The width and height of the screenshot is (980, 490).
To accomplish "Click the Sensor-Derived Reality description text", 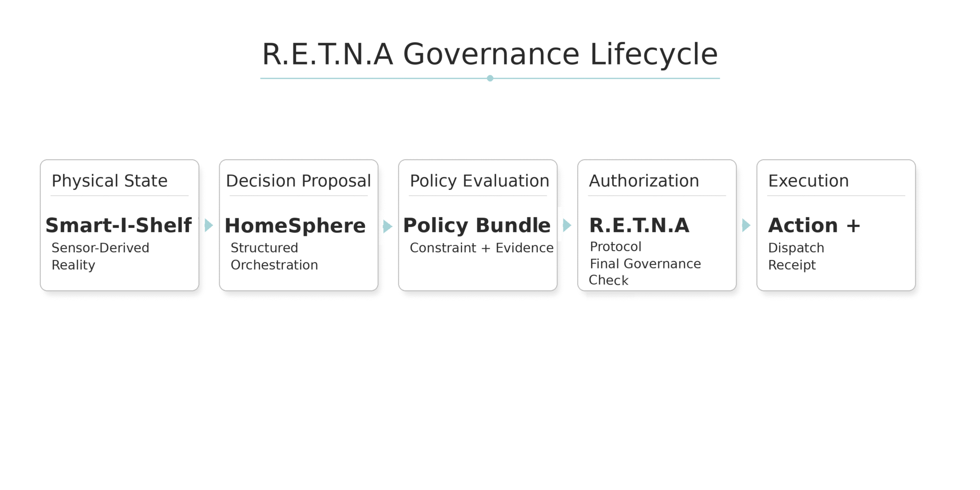I will click(x=100, y=256).
